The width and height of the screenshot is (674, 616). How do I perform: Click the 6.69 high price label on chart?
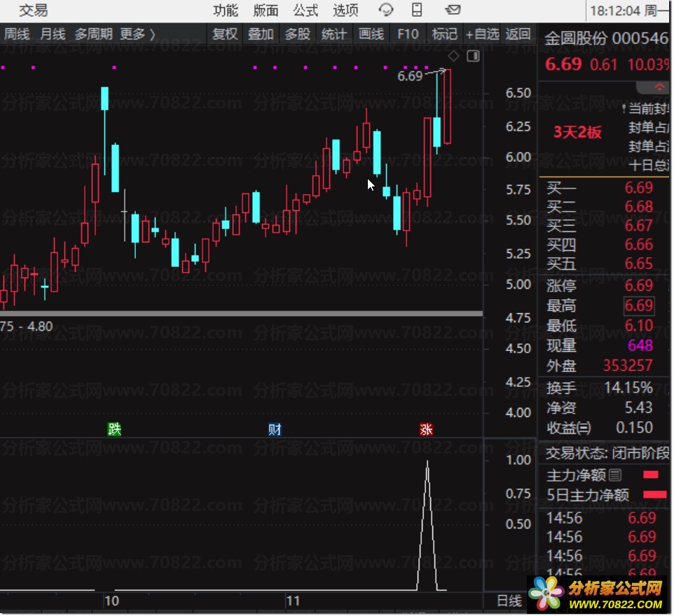coord(410,76)
